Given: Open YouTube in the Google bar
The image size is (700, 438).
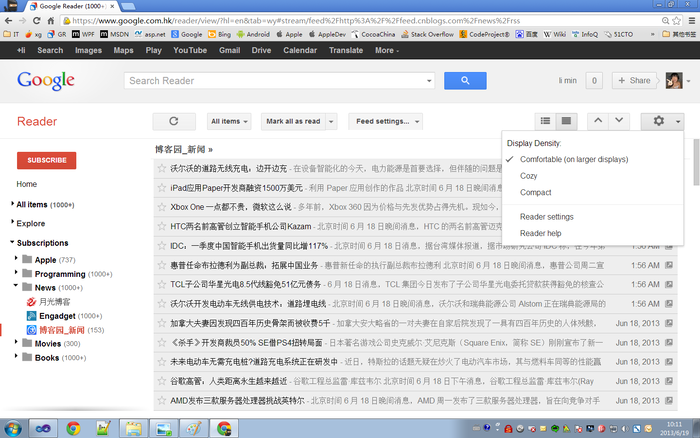Looking at the screenshot, I should click(190, 50).
